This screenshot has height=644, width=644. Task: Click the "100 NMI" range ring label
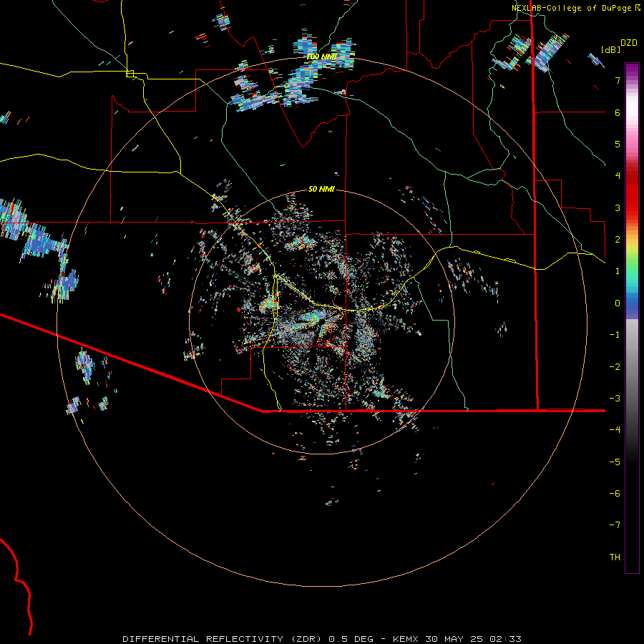pos(321,57)
